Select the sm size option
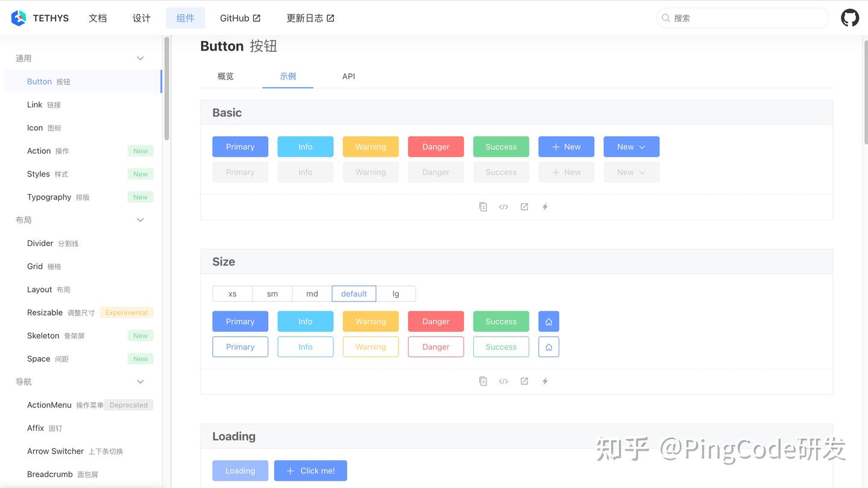This screenshot has height=488, width=868. [x=272, y=294]
